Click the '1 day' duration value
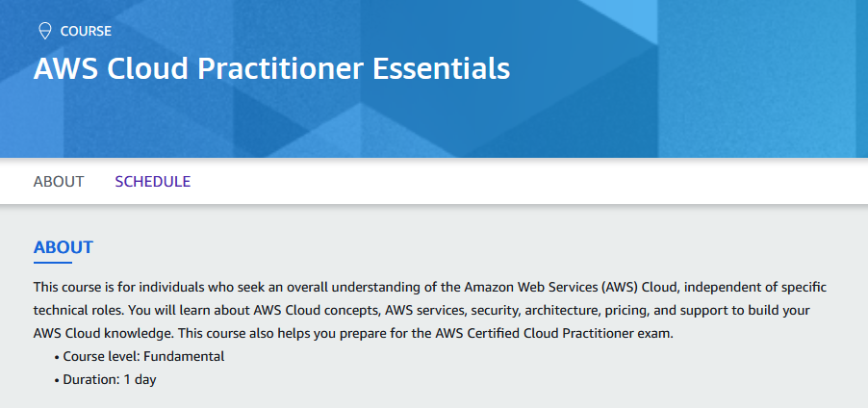The width and height of the screenshot is (868, 408). click(140, 380)
